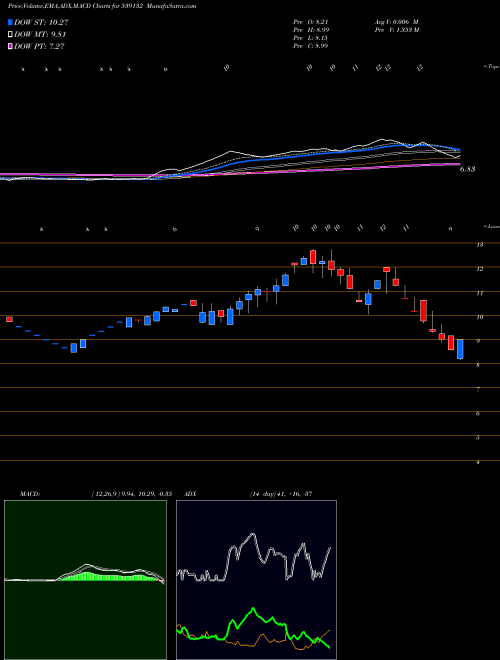The height and width of the screenshot is (660, 500).
Task: Click the 'Avg V: 0.006 M' value
Action: (396, 22)
